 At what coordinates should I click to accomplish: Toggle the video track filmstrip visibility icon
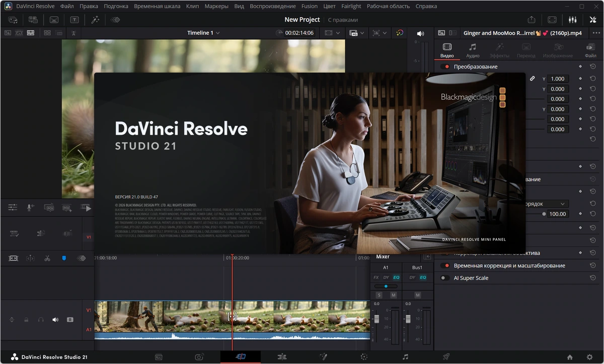(x=70, y=320)
